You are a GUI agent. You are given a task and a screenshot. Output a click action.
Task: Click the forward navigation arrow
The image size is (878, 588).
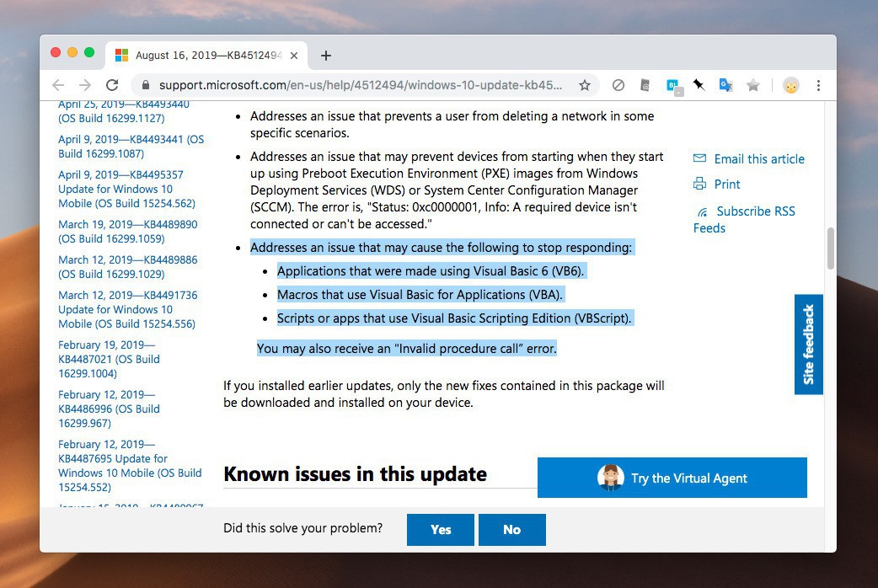tap(85, 85)
